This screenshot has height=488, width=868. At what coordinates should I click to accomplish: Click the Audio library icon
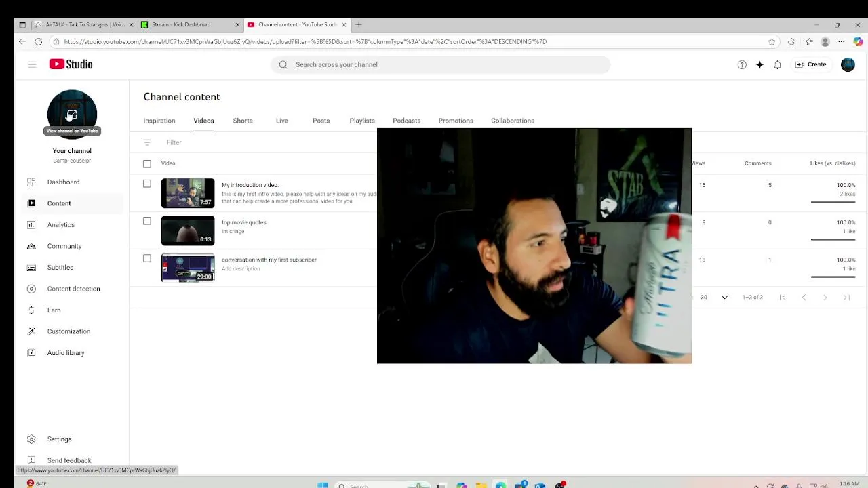coord(31,353)
